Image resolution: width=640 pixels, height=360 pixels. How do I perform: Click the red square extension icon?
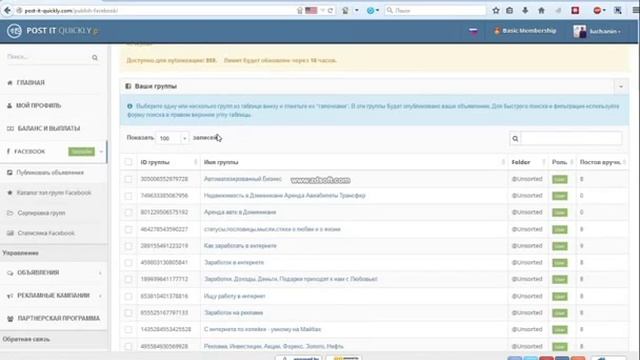pos(575,11)
